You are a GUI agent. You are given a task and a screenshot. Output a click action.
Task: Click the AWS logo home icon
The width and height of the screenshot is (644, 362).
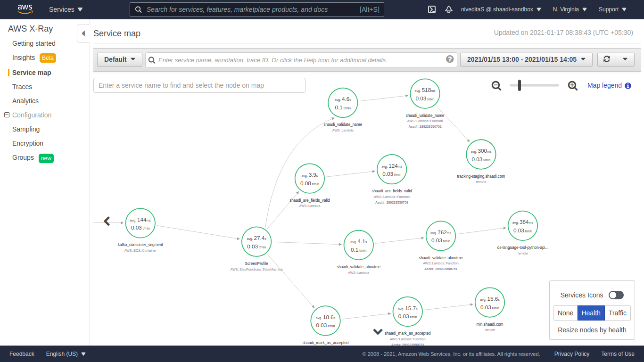pyautogui.click(x=25, y=9)
